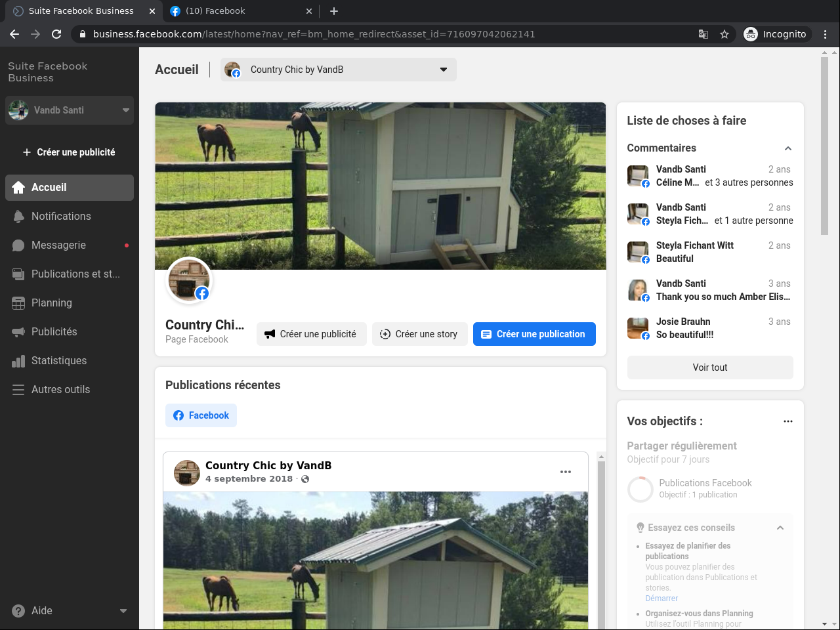Click the Autres outils hamburger icon
This screenshot has width=840, height=630.
click(18, 390)
